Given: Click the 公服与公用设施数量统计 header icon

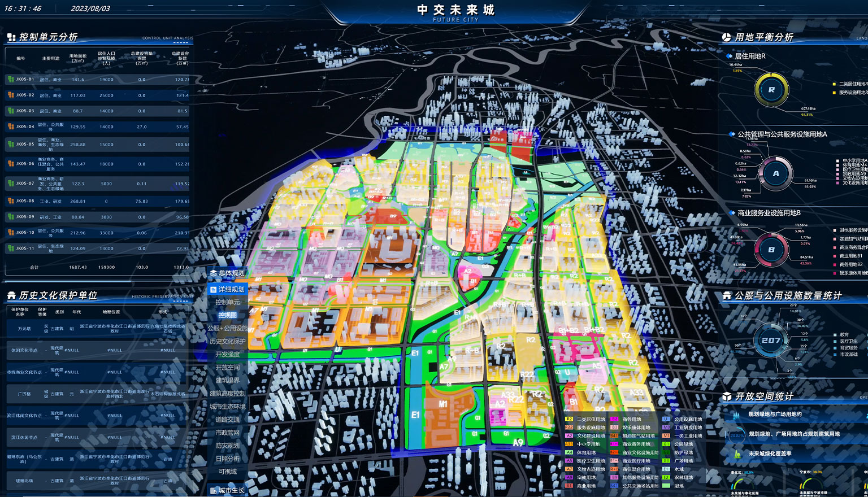Looking at the screenshot, I should pos(727,295).
